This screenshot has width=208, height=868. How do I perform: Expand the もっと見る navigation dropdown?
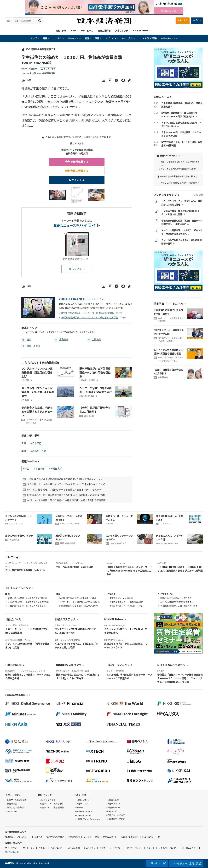click(128, 38)
